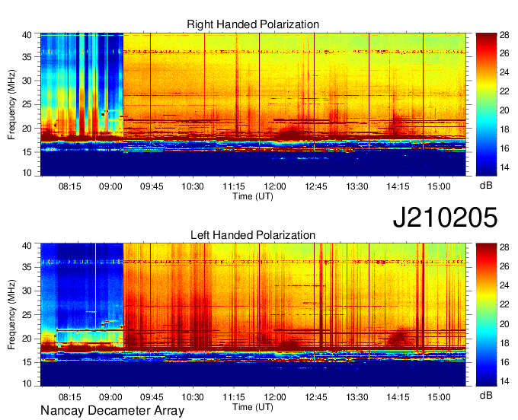Click 35 MHz tick of Left Handed panel

pyautogui.click(x=27, y=267)
